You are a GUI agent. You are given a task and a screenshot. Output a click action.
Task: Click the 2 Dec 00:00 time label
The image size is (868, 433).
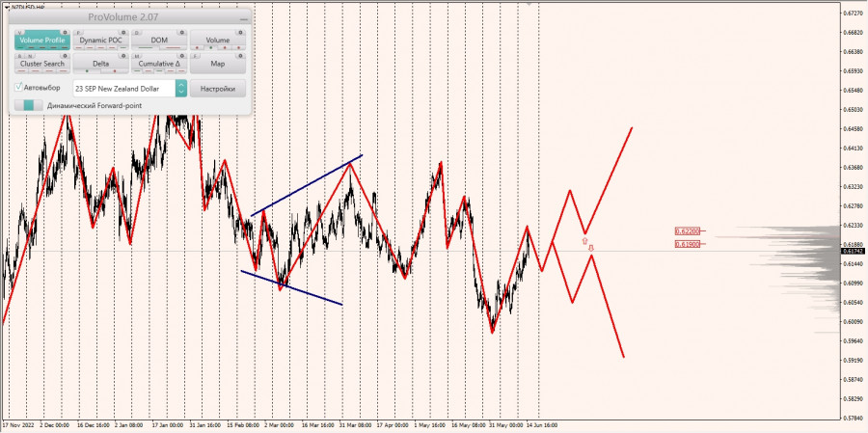coord(55,425)
